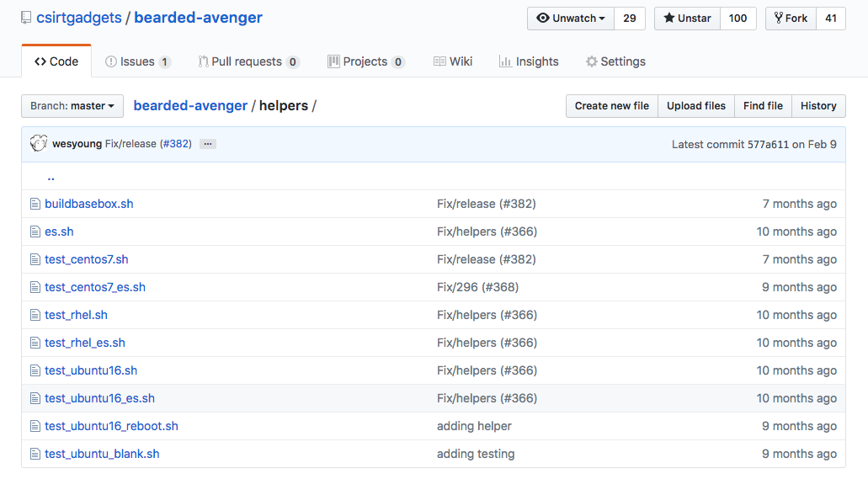Image resolution: width=868 pixels, height=495 pixels.
Task: Open pull request #382 in commit bar
Action: tap(177, 144)
